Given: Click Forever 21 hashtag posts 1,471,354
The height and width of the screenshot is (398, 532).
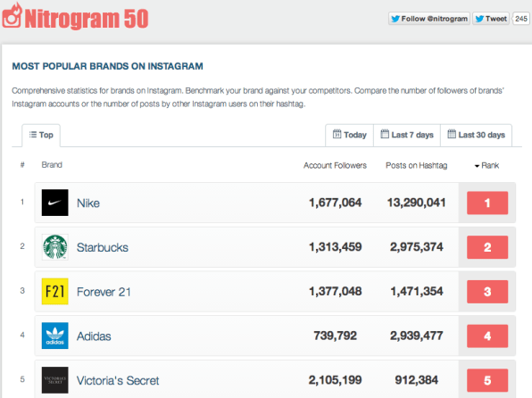Looking at the screenshot, I should pos(416,291).
